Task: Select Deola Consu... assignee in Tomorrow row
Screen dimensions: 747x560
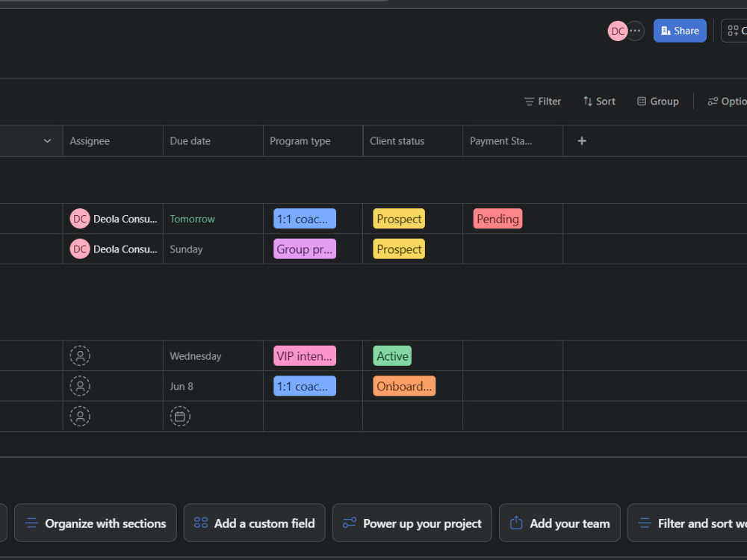Action: tap(125, 219)
